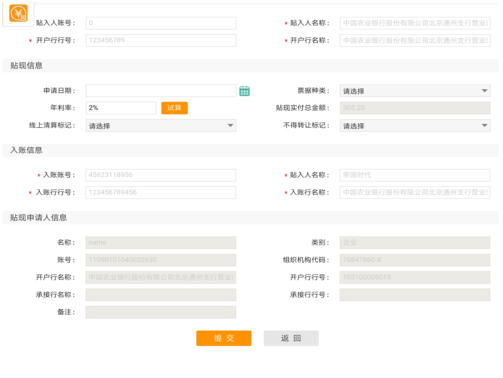Screen dimensions: 503x378
Task: Click the 返回 back button
Action: tap(291, 338)
